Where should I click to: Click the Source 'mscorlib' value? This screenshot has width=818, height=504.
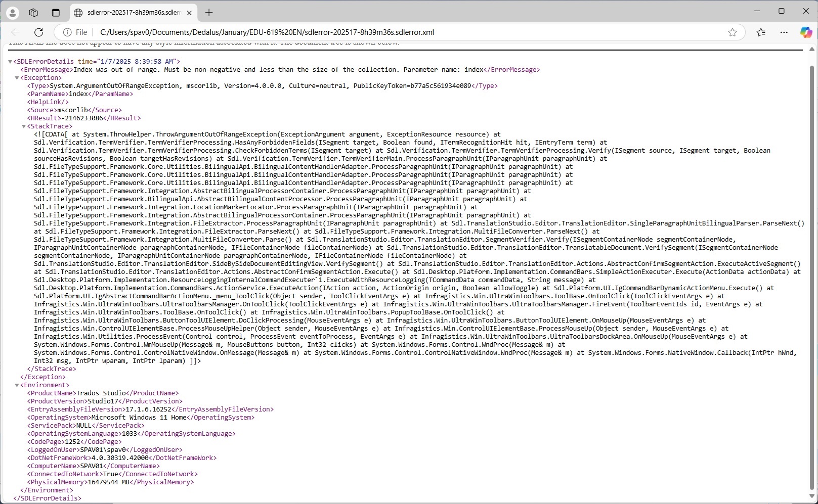pos(72,110)
